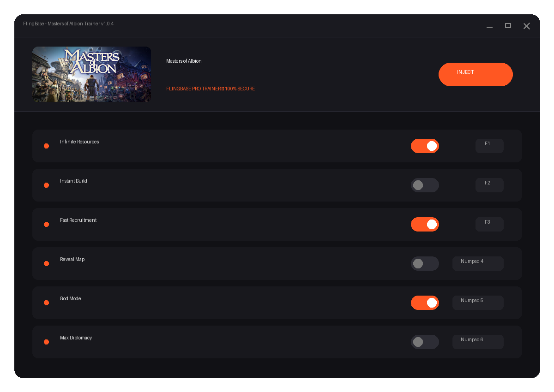Maximize the trainer window
554x392 pixels.
point(508,26)
